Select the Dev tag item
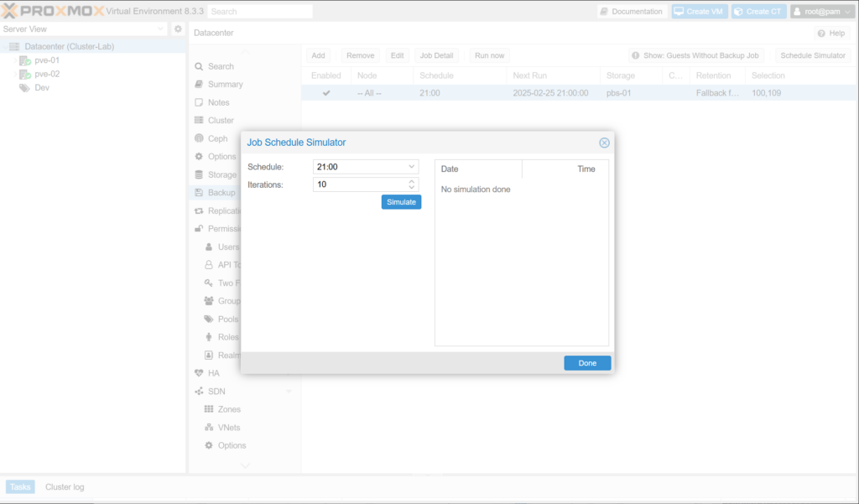Screen dimensions: 859x504 (41, 87)
